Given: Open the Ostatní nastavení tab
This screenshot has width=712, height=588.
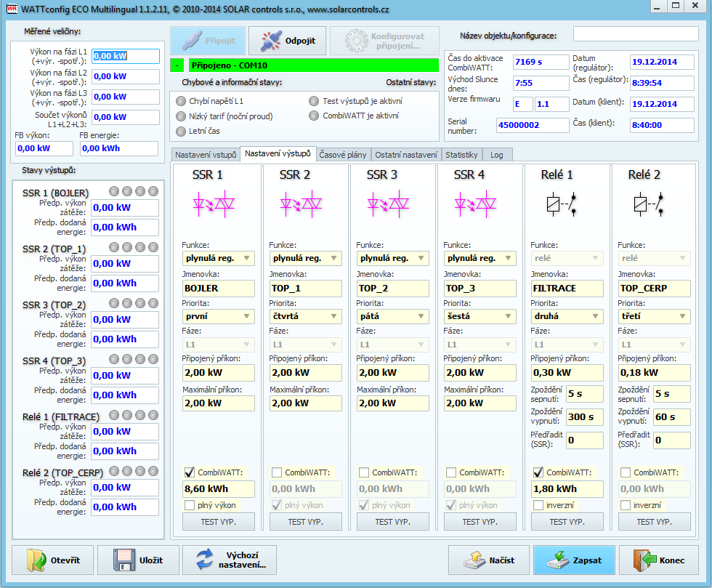Looking at the screenshot, I should 406,155.
